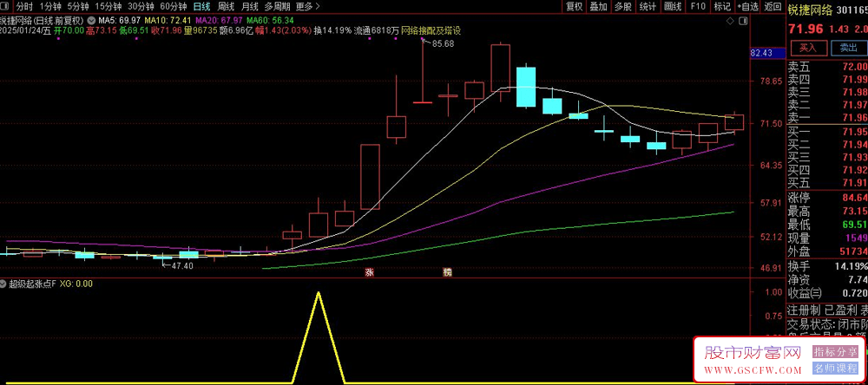Click the 外盘 row in quote panel
This screenshot has width=868, height=385.
click(x=827, y=251)
